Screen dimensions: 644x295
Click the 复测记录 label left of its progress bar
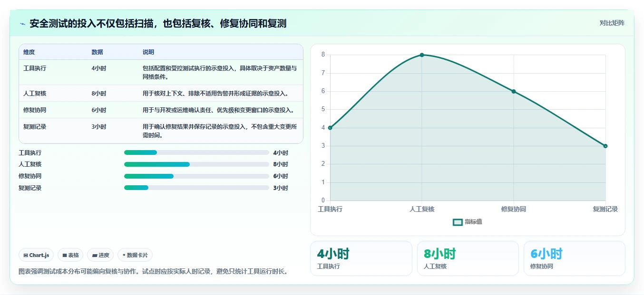point(30,188)
